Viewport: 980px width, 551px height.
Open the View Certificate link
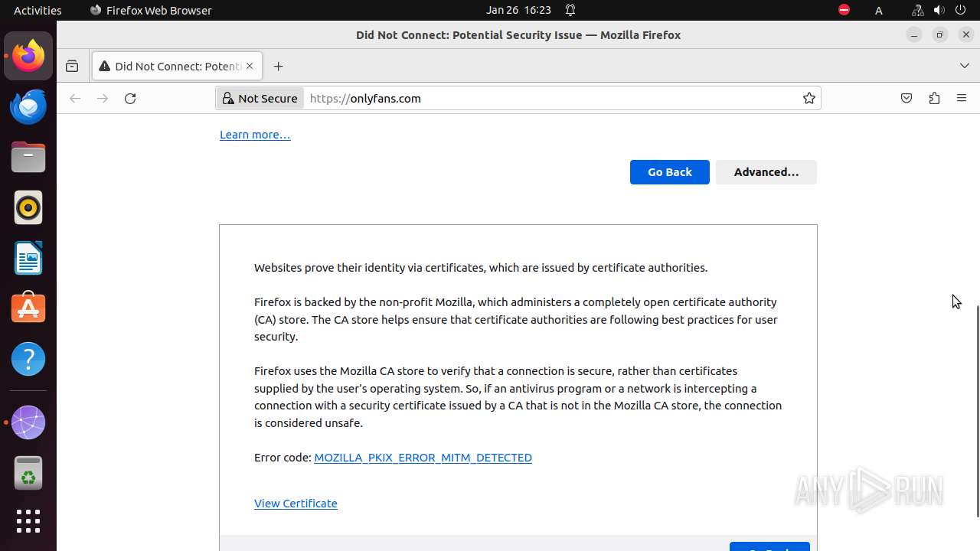tap(296, 504)
